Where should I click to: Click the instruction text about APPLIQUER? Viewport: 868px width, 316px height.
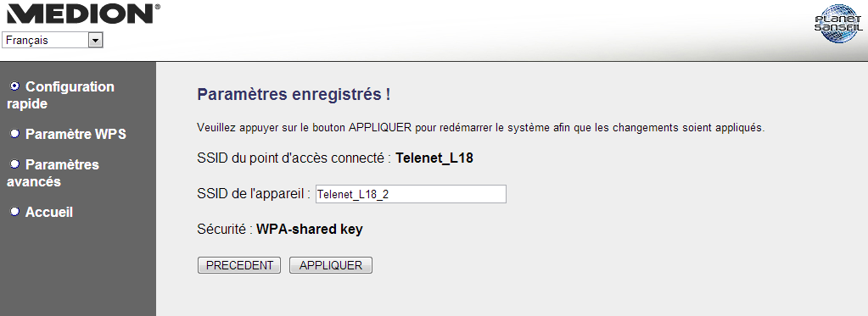click(x=481, y=128)
